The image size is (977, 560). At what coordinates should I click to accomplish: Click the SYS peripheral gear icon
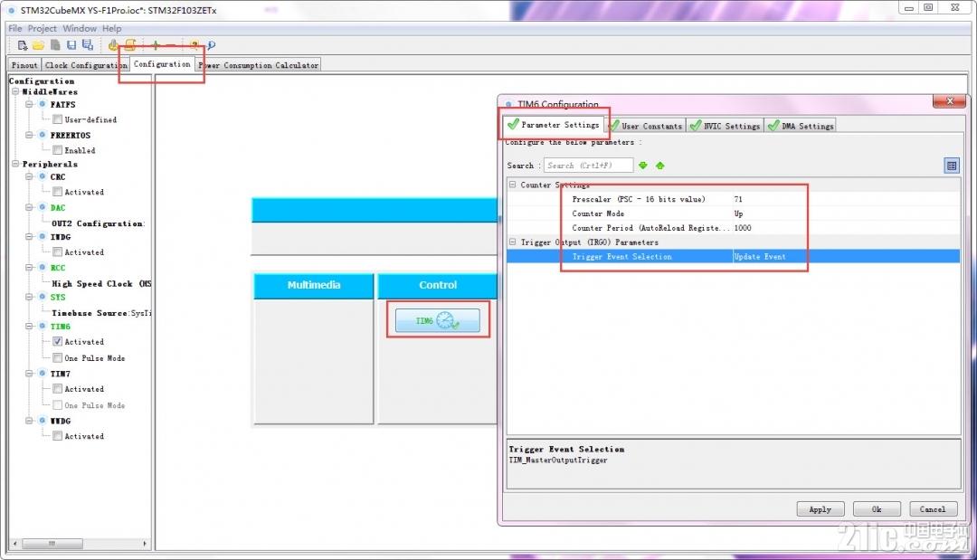43,297
